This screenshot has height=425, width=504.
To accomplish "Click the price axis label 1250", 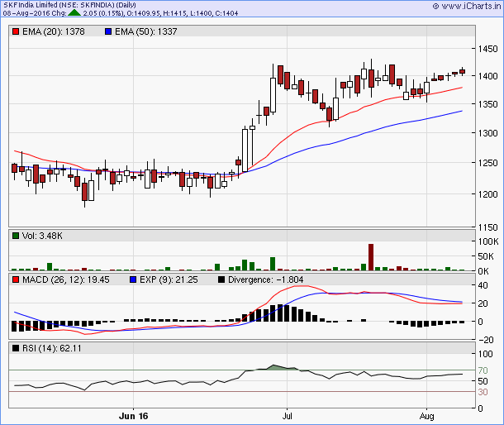I will pos(487,163).
